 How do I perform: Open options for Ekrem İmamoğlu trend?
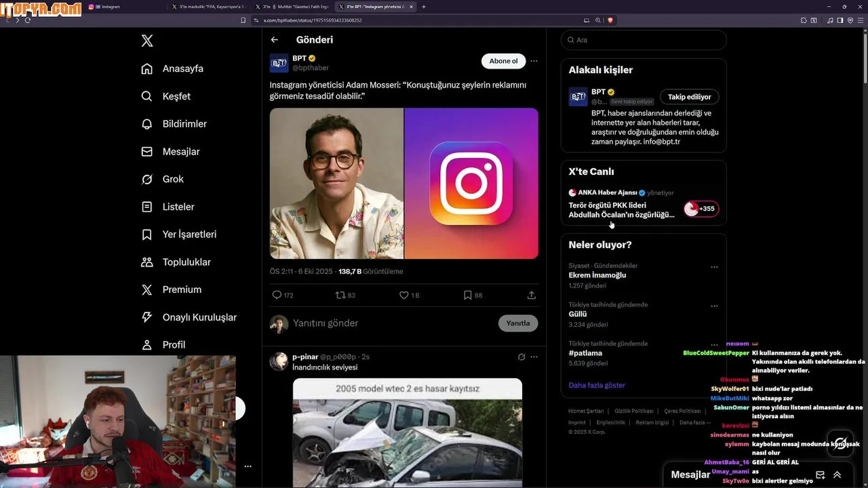pyautogui.click(x=714, y=267)
